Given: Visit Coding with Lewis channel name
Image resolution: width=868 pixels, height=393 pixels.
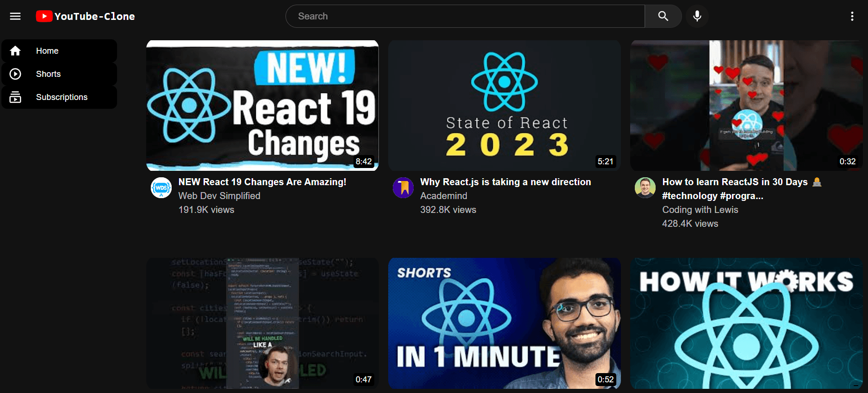Looking at the screenshot, I should click(700, 210).
